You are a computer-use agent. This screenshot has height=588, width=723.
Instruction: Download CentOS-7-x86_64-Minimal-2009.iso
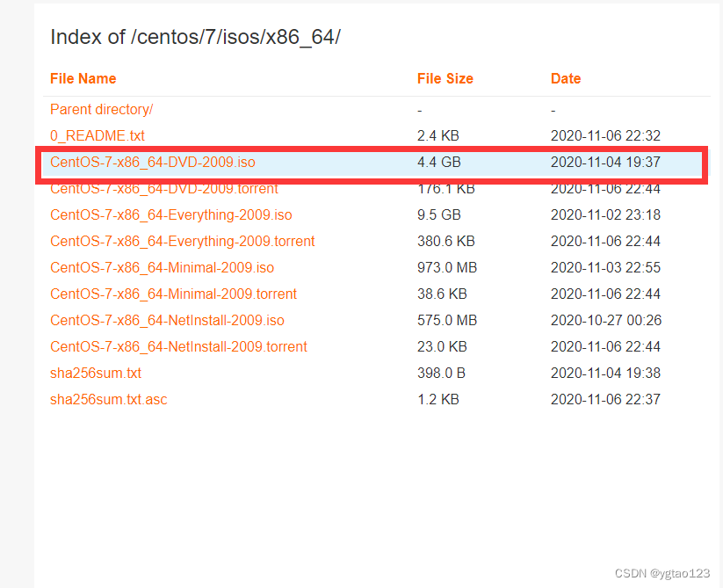(163, 267)
